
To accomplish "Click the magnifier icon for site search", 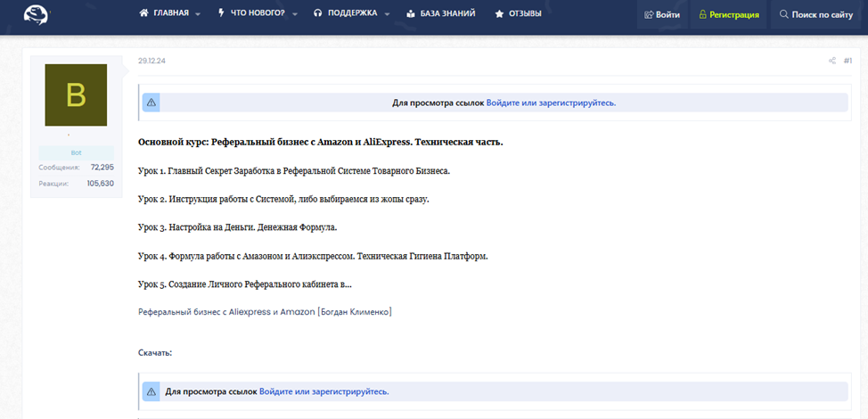I will pyautogui.click(x=783, y=14).
